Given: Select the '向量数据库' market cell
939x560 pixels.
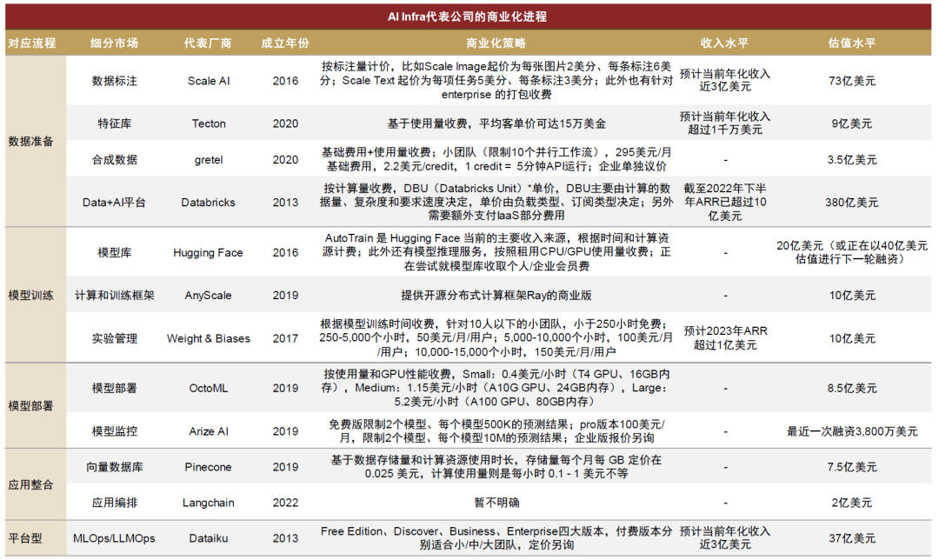Looking at the screenshot, I should click(115, 467).
